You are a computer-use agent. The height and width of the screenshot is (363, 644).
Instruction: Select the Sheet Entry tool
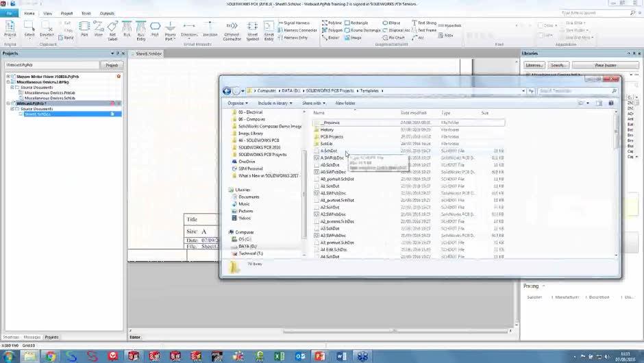269,31
